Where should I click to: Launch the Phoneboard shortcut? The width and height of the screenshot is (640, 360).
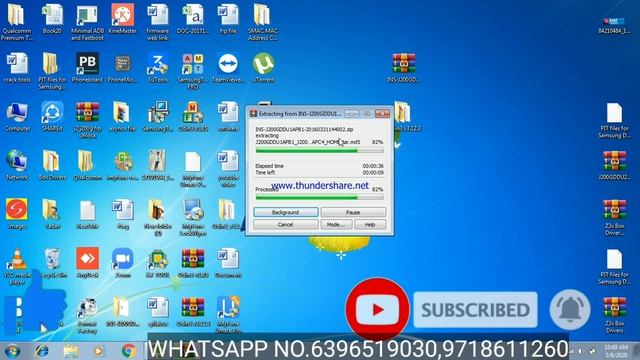[x=87, y=68]
